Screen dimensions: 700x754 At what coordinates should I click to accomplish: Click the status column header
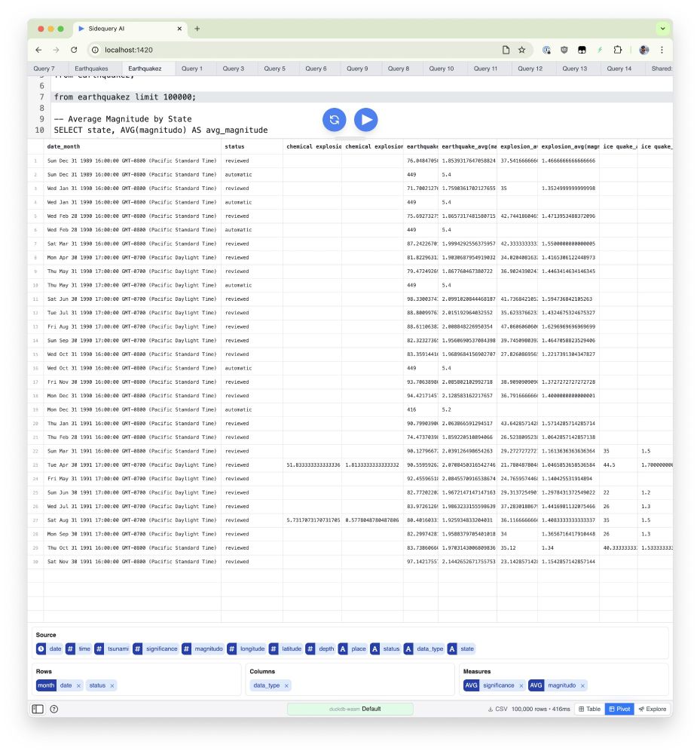click(x=252, y=147)
